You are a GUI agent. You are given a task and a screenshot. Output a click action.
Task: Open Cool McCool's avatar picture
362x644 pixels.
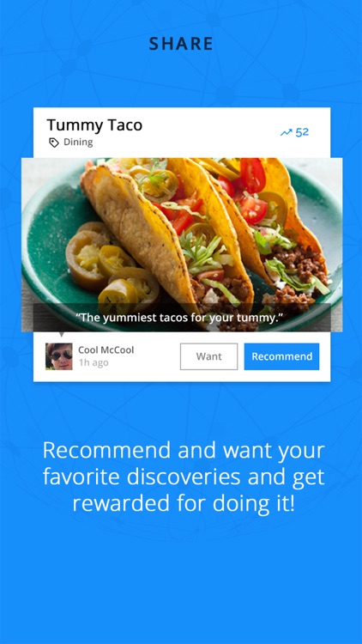[59, 356]
